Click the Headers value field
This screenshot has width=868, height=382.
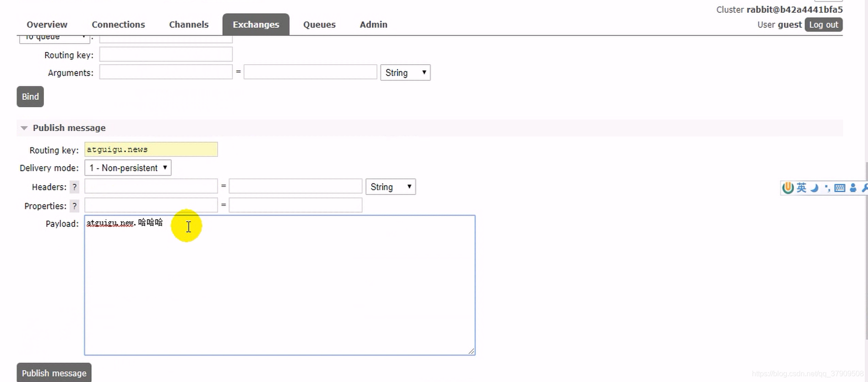(295, 186)
